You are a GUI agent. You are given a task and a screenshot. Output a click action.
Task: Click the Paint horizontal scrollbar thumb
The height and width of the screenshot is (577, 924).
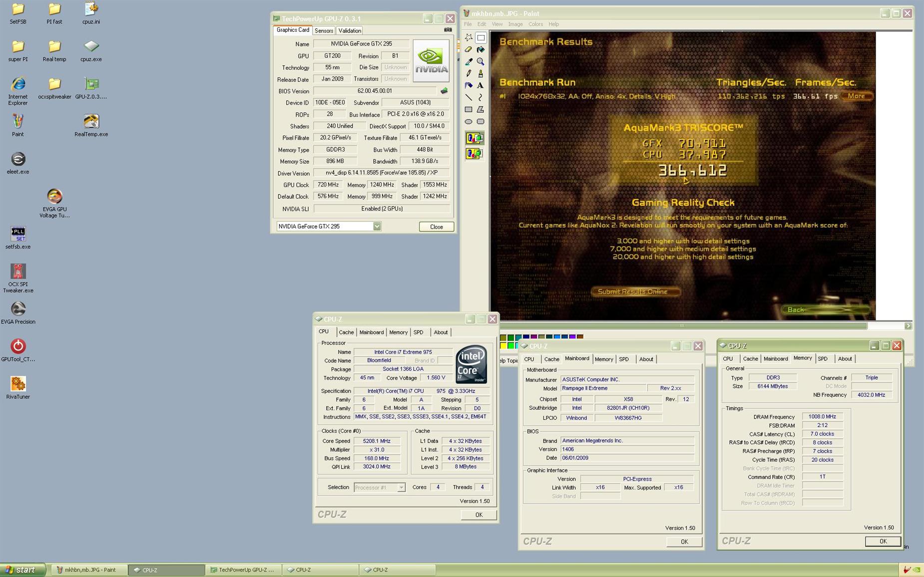click(682, 326)
